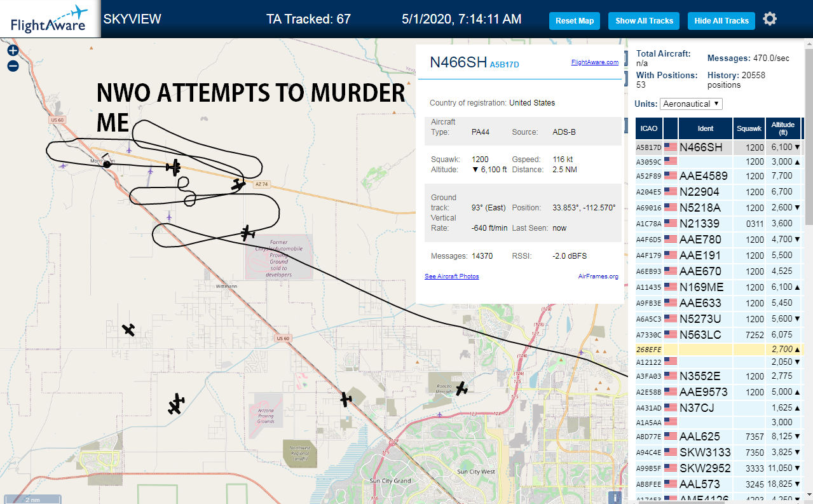The width and height of the screenshot is (813, 504).
Task: Open the AirFrames.org link
Action: point(598,276)
